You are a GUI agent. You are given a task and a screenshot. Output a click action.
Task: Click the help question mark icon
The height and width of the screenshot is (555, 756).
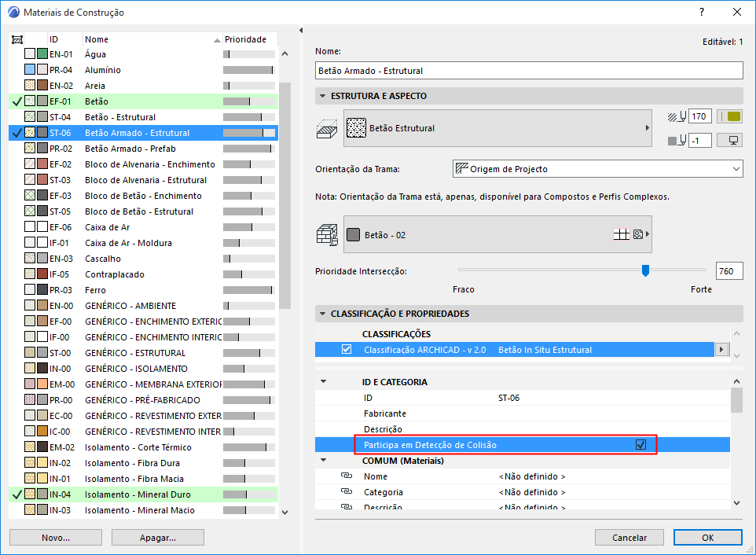coord(702,12)
